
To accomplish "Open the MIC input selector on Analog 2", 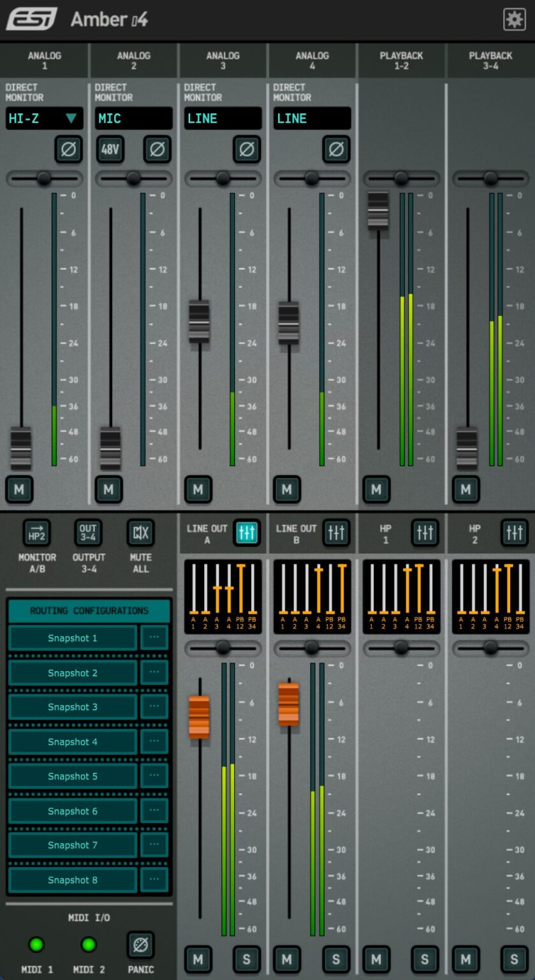I will (x=134, y=119).
